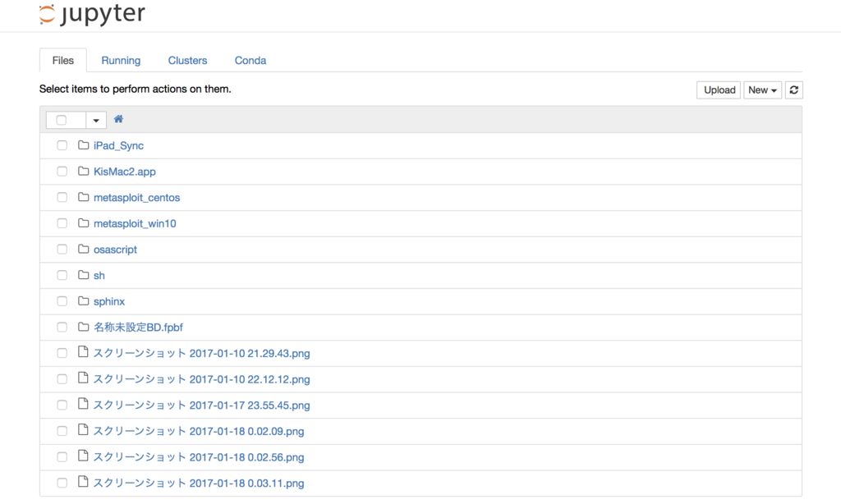Click folder icon beside 名称未設定BD.fpbf
The width and height of the screenshot is (841, 504).
click(83, 327)
